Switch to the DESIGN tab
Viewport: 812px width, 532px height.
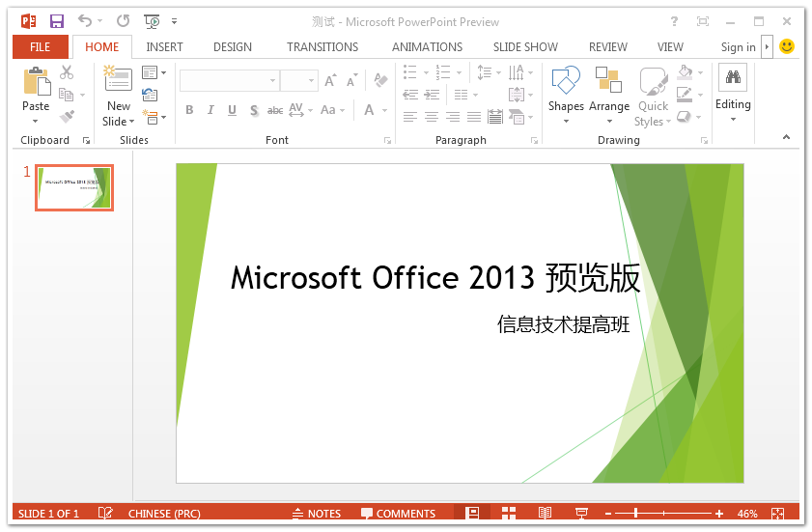click(233, 47)
